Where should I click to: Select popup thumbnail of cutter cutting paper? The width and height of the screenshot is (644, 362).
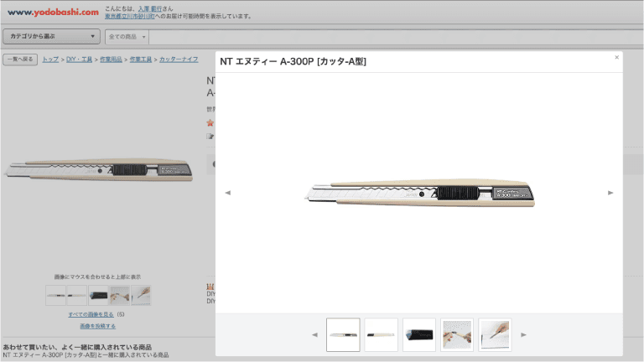[495, 334]
